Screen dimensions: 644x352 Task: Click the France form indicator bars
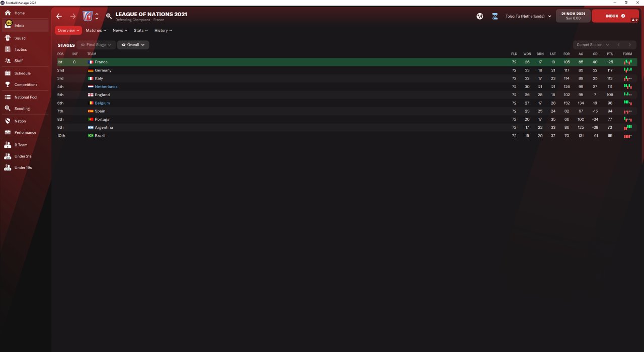[x=628, y=62]
